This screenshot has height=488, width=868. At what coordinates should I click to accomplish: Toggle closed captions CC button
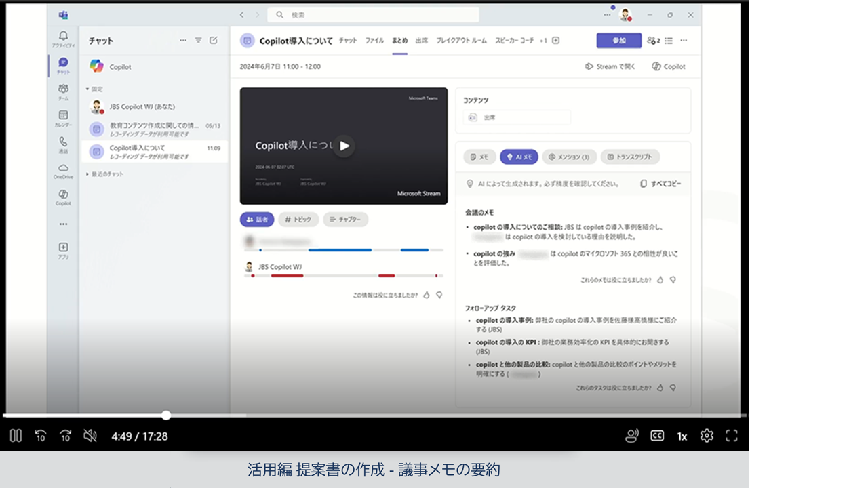click(657, 436)
